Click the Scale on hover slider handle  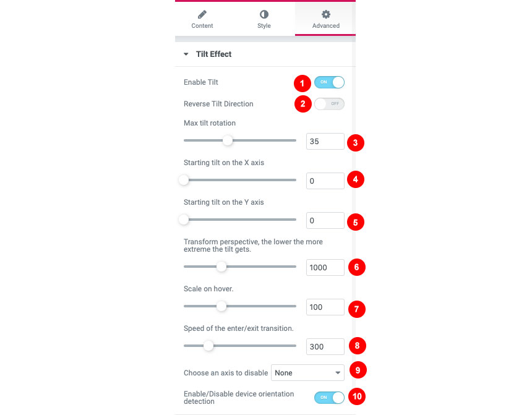[221, 306]
